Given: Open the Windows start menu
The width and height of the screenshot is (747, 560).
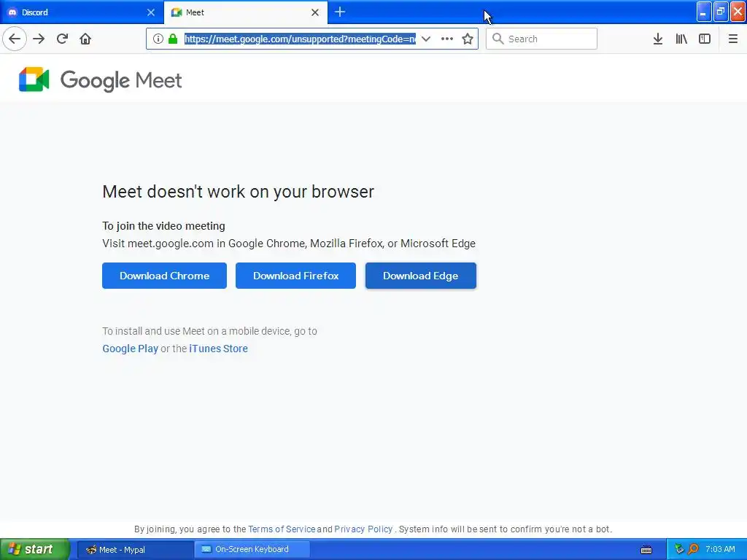Looking at the screenshot, I should click(35, 550).
